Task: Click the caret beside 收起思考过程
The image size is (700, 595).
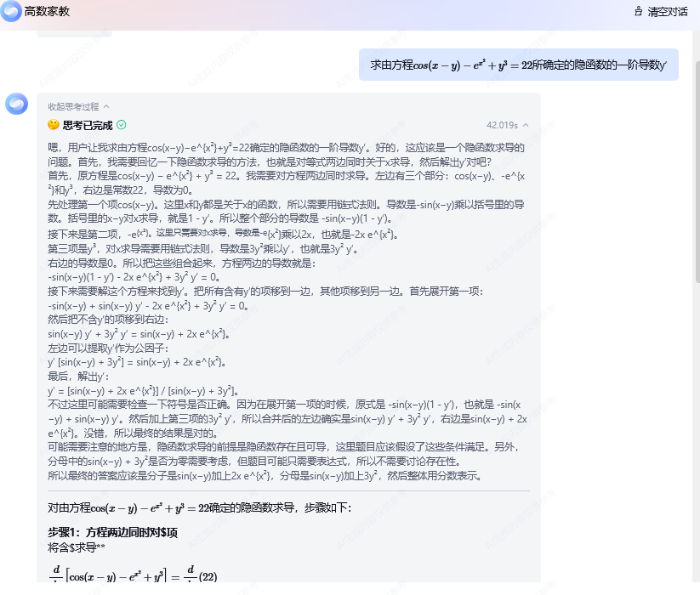Action: coord(106,106)
